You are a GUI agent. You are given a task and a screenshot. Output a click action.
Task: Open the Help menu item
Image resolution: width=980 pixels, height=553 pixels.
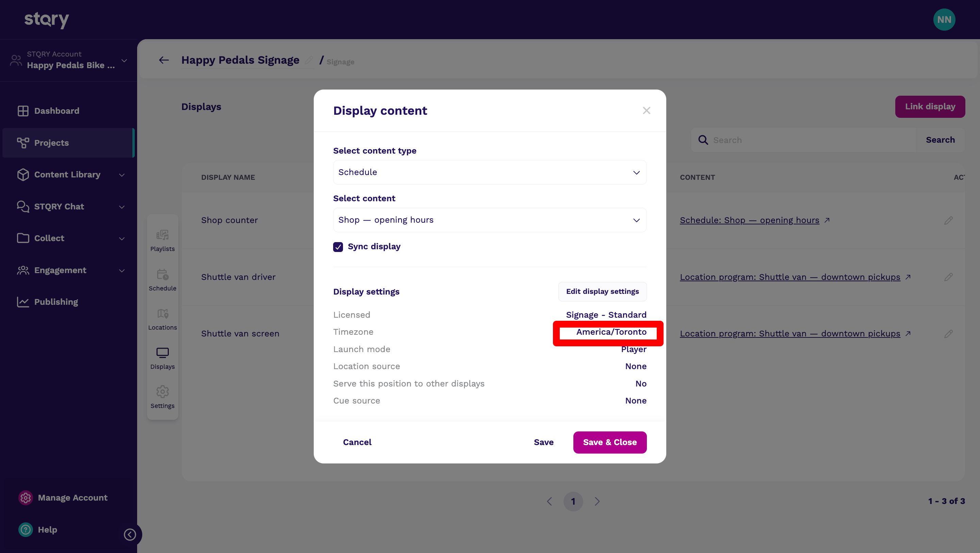tap(38, 530)
